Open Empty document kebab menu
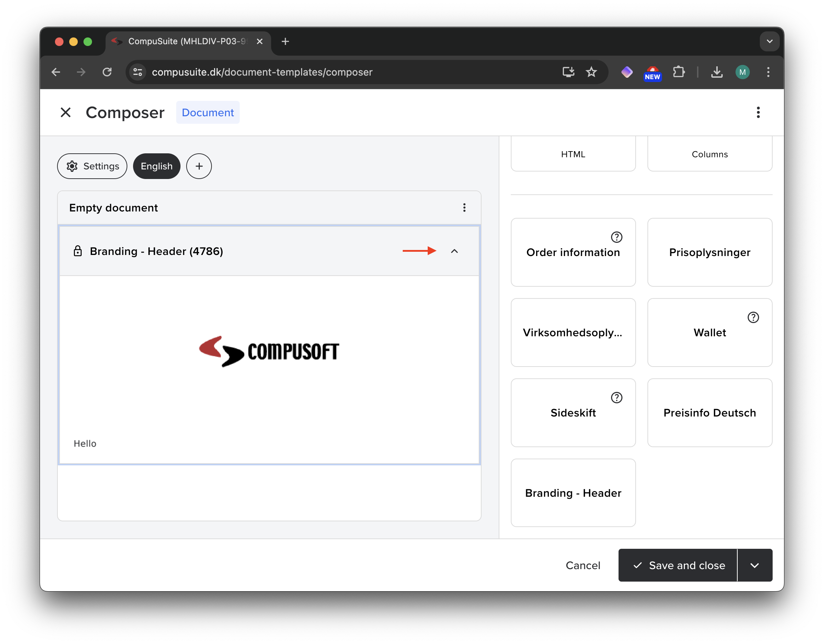824x644 pixels. (464, 208)
